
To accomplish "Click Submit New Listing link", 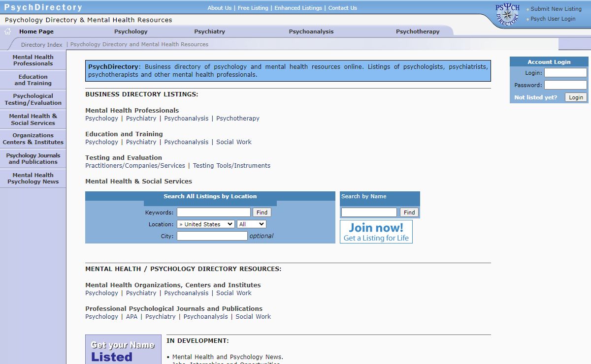I will pos(556,9).
